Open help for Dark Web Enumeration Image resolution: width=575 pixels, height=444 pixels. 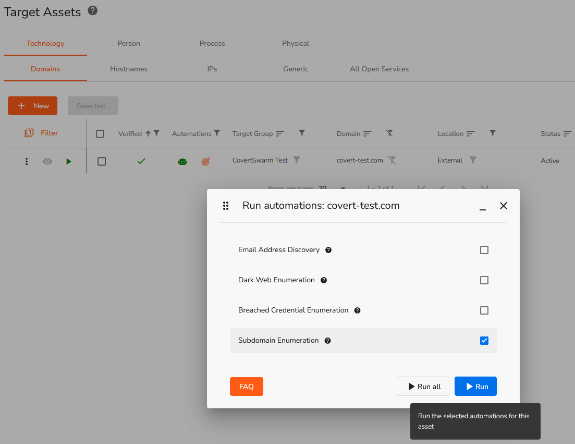pyautogui.click(x=324, y=280)
